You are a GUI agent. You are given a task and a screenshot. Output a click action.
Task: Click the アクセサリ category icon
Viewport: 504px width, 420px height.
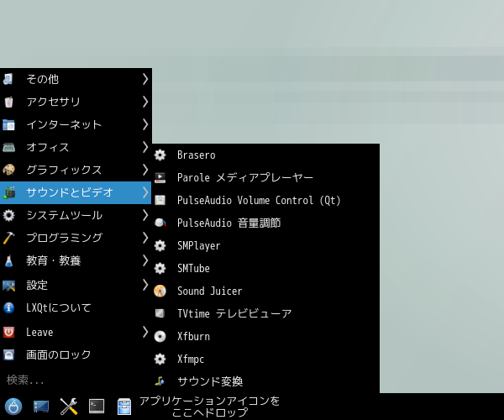click(8, 102)
